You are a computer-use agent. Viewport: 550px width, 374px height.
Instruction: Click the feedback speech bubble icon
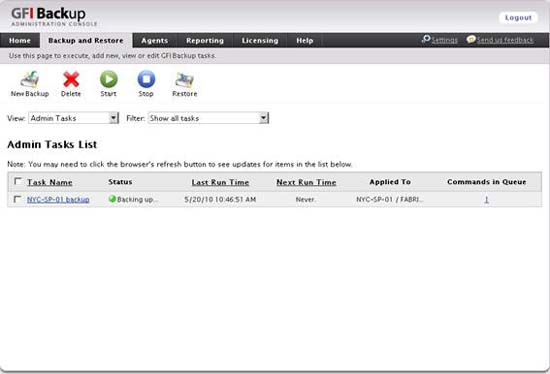[471, 39]
